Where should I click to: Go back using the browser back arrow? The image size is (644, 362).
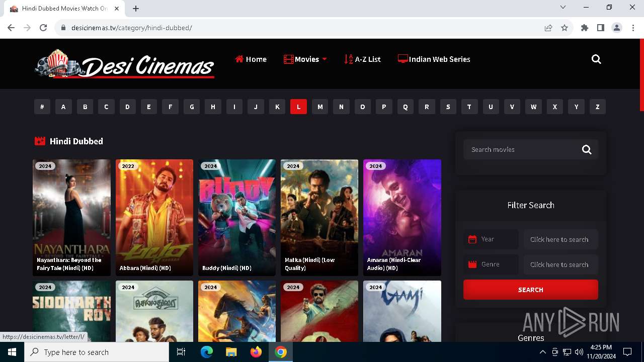point(11,28)
